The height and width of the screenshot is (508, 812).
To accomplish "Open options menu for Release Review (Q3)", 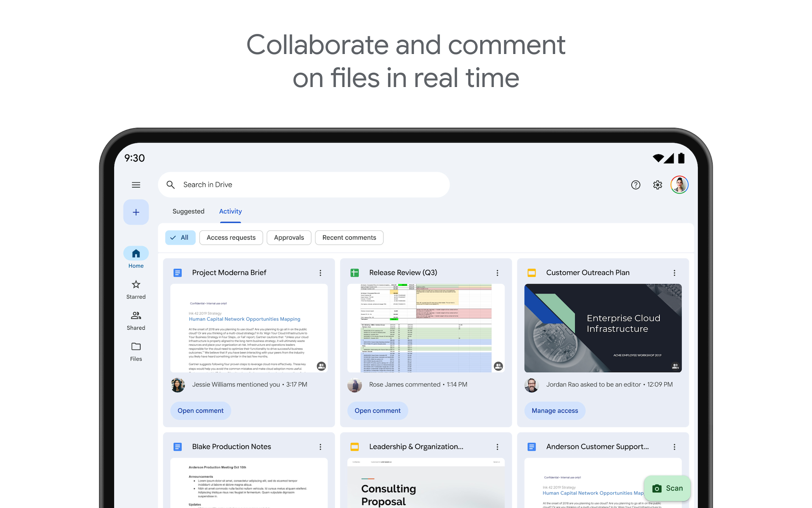I will coord(497,273).
